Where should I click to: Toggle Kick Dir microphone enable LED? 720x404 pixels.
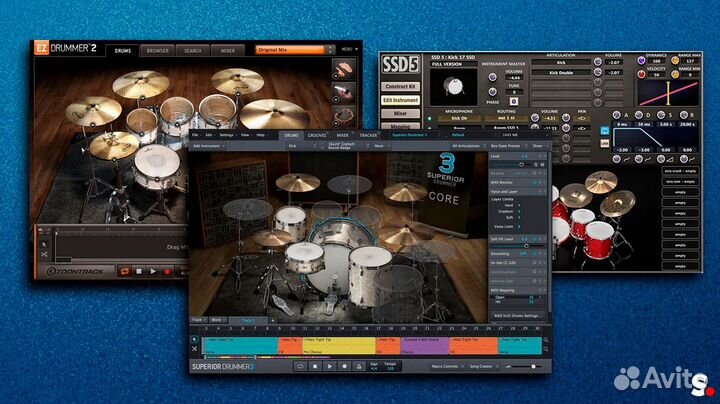click(x=430, y=118)
